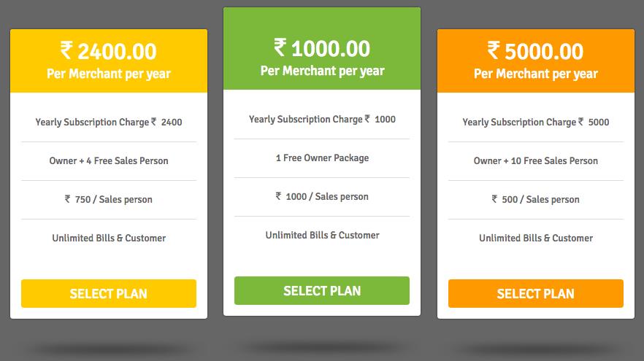Click Unlimited Bills & Customer in green plan
This screenshot has height=361, width=644.
tap(322, 235)
